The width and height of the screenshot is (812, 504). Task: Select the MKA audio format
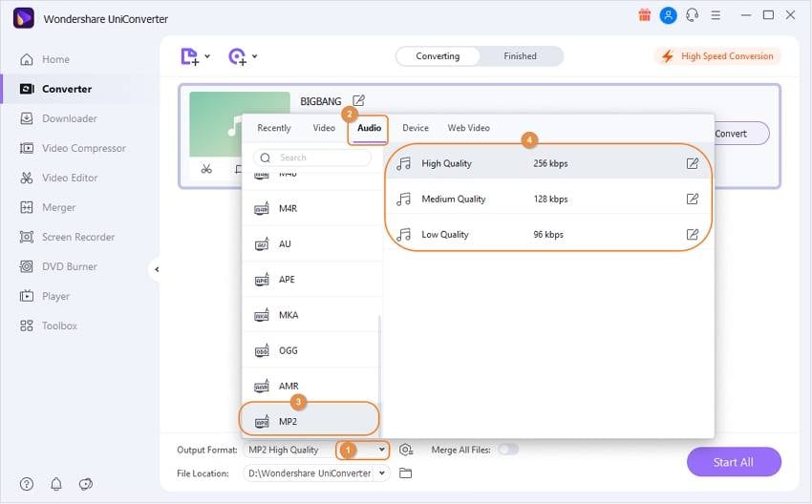pyautogui.click(x=311, y=315)
